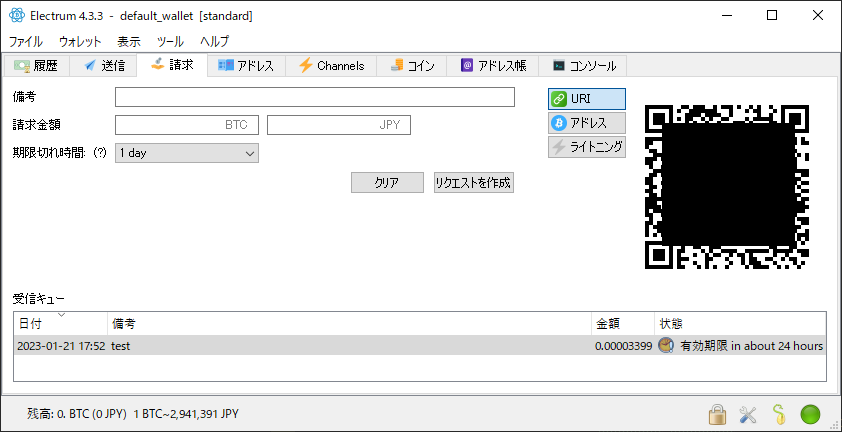Click the QR code image
The image size is (842, 432).
click(x=727, y=186)
